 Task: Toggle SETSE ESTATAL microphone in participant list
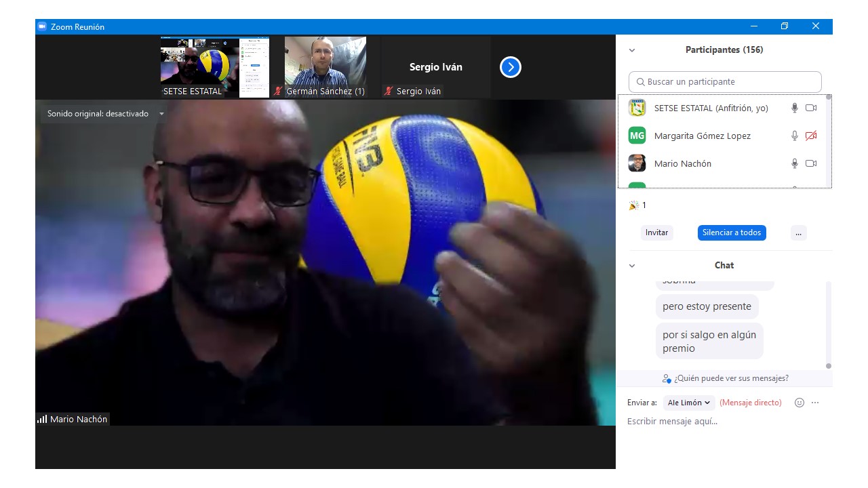point(795,108)
